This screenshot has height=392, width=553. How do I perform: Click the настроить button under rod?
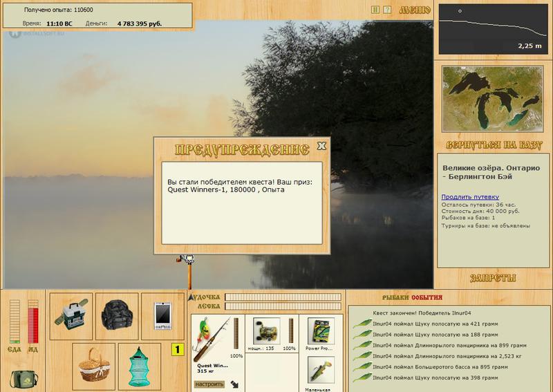210,382
